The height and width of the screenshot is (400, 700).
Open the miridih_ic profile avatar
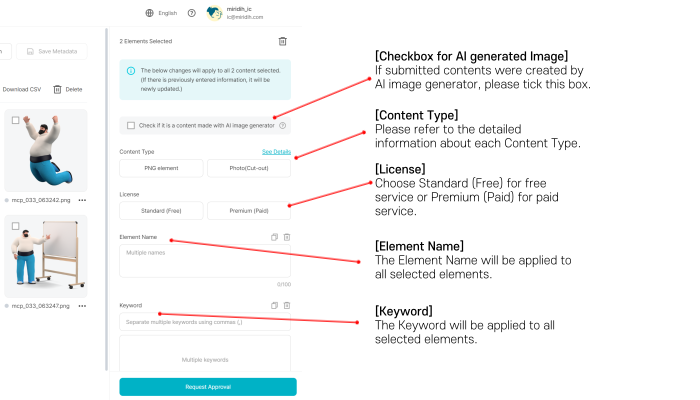213,13
